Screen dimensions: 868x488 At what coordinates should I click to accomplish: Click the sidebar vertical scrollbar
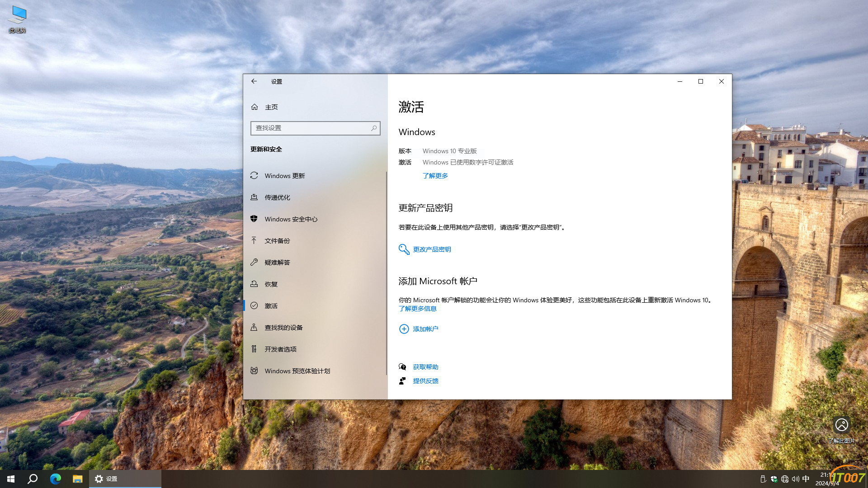coord(387,273)
